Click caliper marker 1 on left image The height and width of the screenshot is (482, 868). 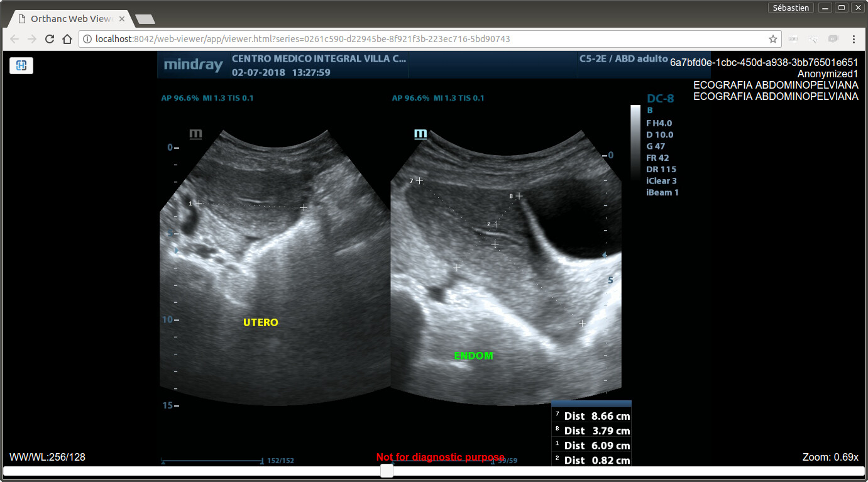[x=199, y=204]
